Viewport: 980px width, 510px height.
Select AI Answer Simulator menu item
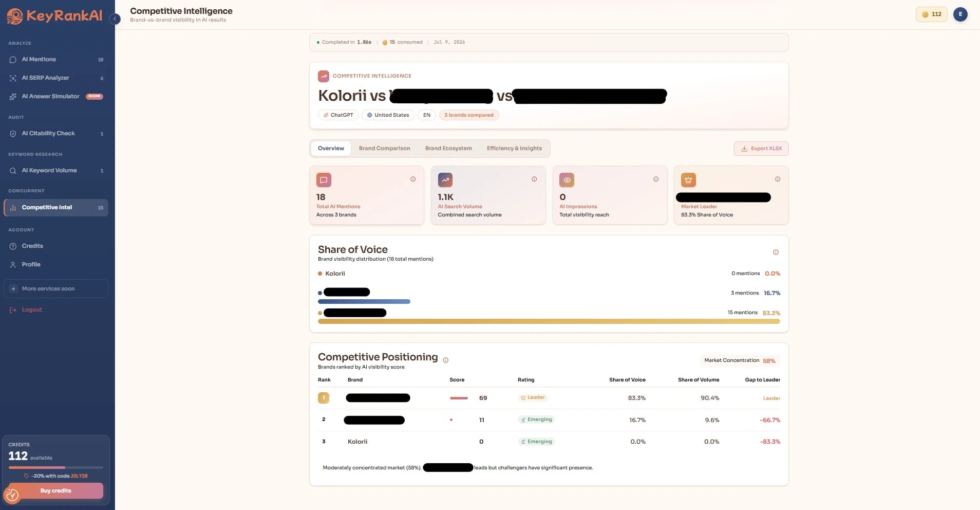[55, 97]
